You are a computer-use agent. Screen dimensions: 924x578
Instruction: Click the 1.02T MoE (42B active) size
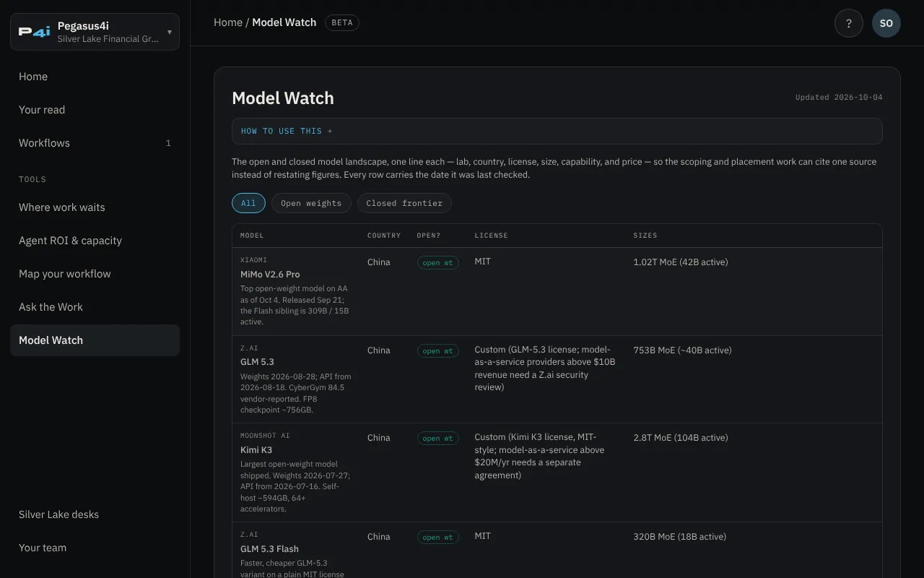tap(681, 262)
